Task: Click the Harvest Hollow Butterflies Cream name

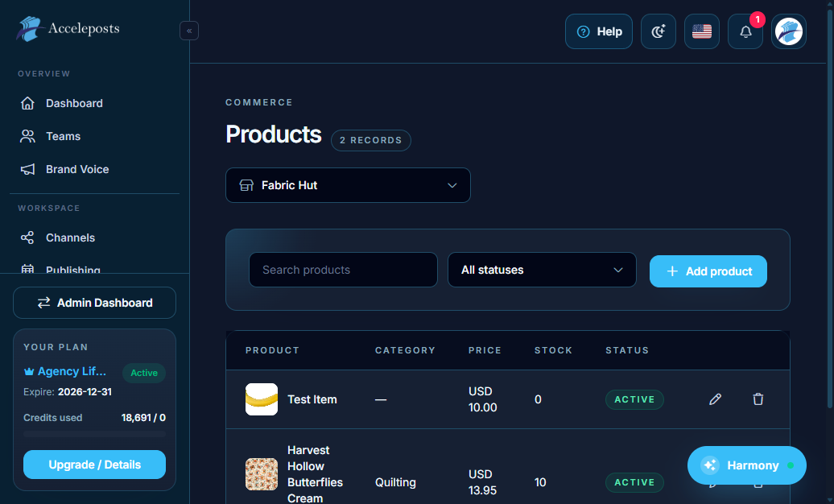Action: click(315, 473)
